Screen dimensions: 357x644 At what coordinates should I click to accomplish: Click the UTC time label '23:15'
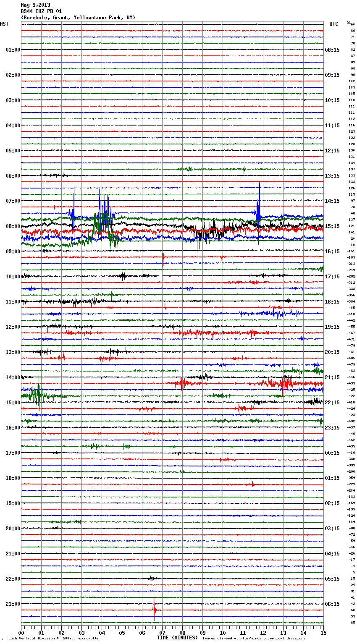[332, 428]
